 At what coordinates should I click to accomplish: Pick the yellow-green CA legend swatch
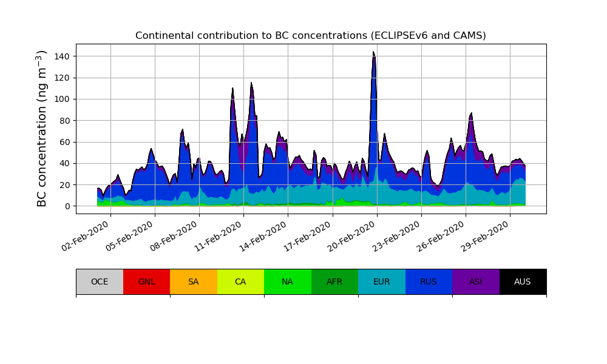[240, 281]
